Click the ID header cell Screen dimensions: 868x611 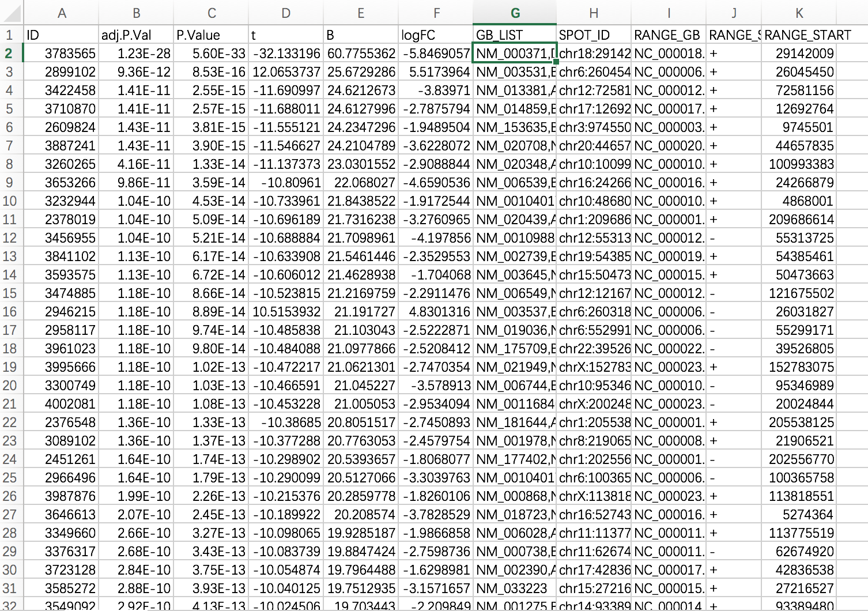click(x=61, y=35)
